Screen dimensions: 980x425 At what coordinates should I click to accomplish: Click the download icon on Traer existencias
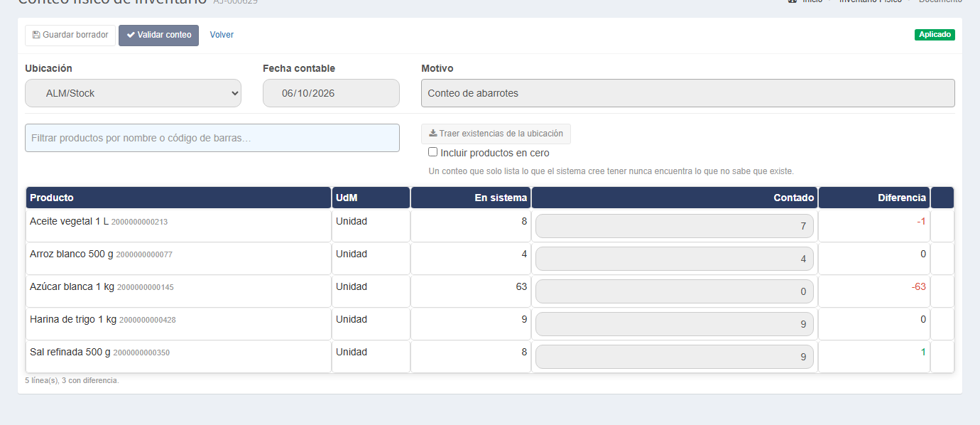[433, 134]
